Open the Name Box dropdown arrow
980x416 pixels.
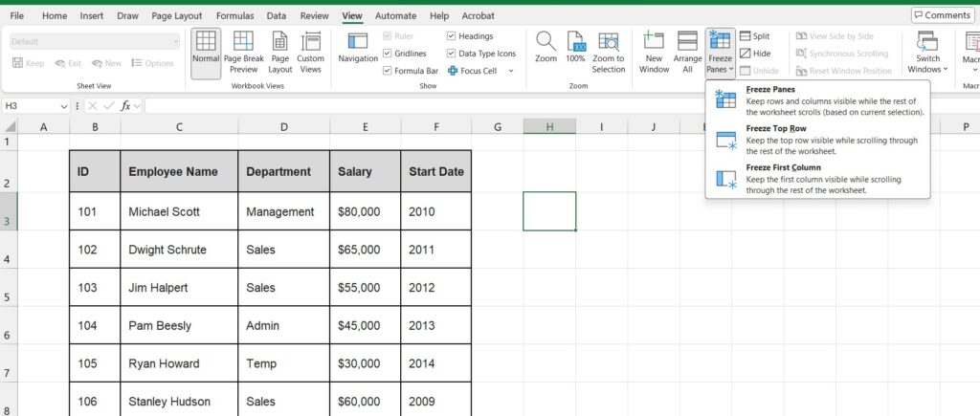point(64,106)
